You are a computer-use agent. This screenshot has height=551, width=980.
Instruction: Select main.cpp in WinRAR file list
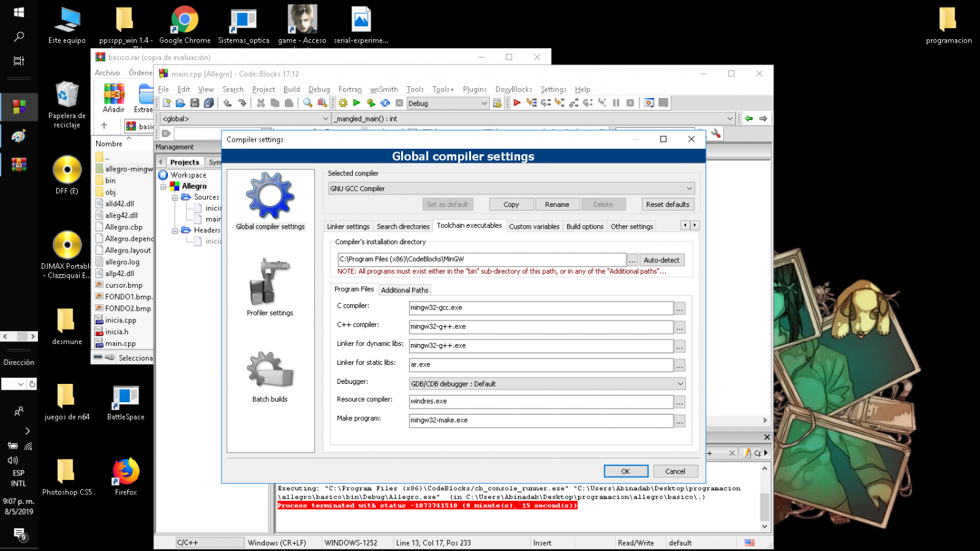click(x=121, y=343)
